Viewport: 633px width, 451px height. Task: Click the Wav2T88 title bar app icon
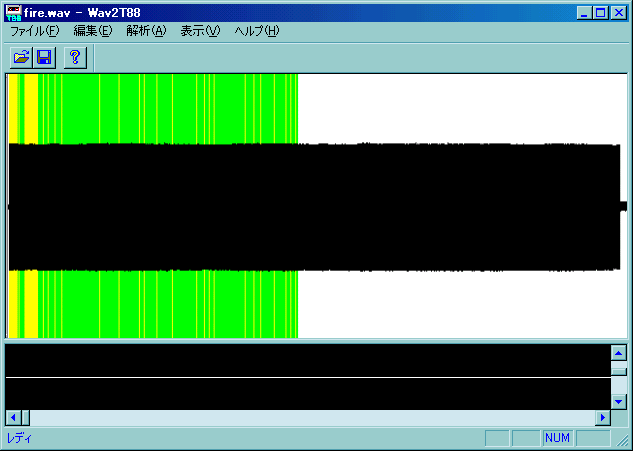tap(13, 13)
